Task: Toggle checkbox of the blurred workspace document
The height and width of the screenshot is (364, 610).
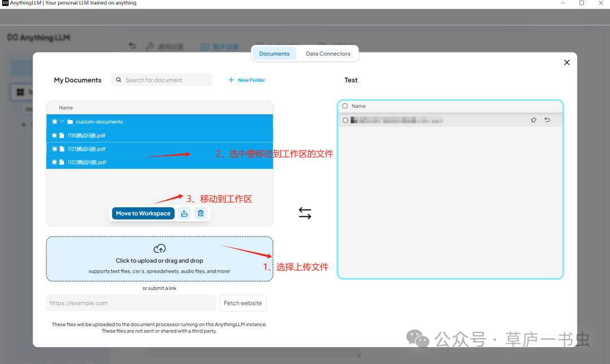Action: tap(345, 120)
